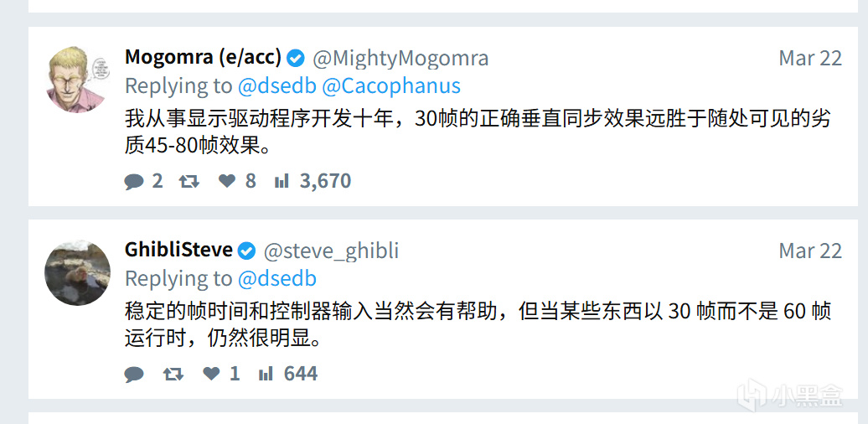
Task: Open Mogomra's profile avatar
Action: pos(77,80)
